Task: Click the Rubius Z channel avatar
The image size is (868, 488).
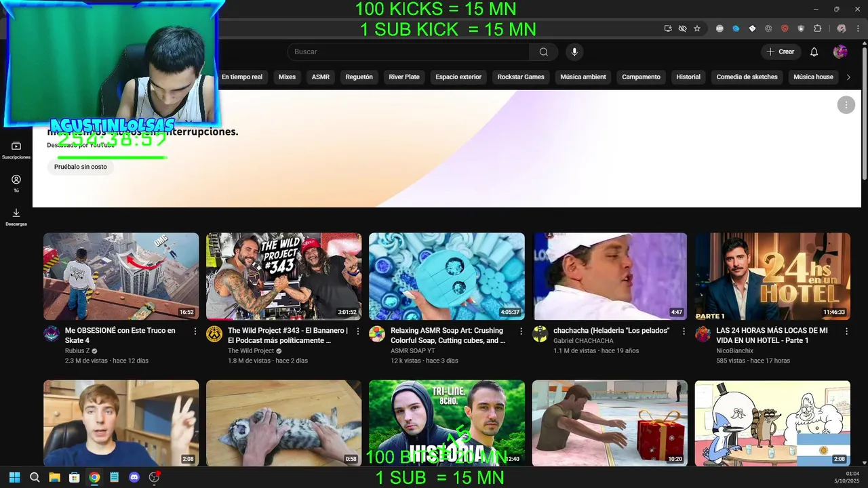Action: pos(52,333)
